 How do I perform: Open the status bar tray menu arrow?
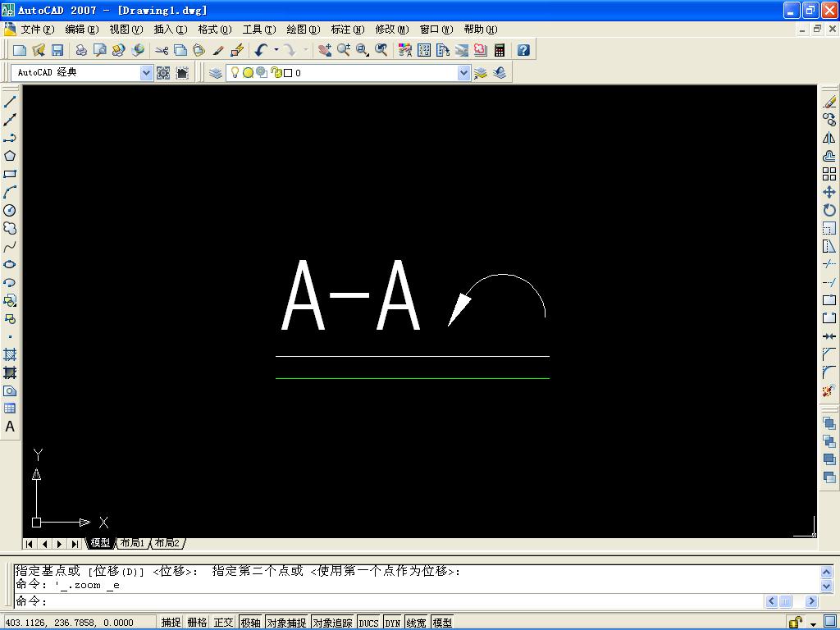pos(814,623)
